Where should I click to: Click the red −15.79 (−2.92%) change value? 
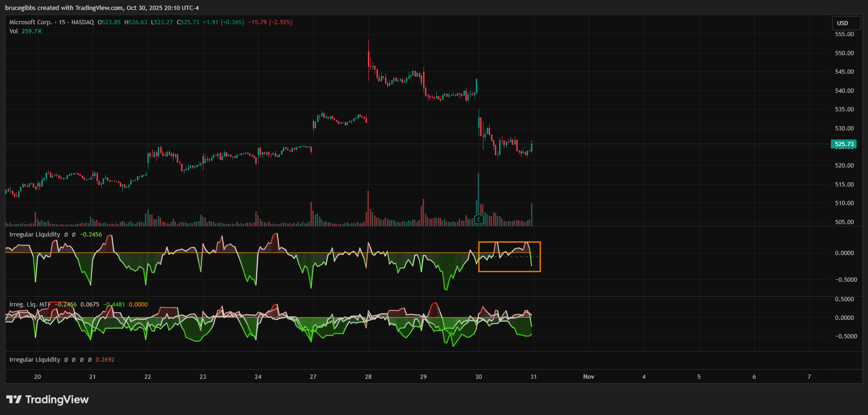pyautogui.click(x=270, y=22)
